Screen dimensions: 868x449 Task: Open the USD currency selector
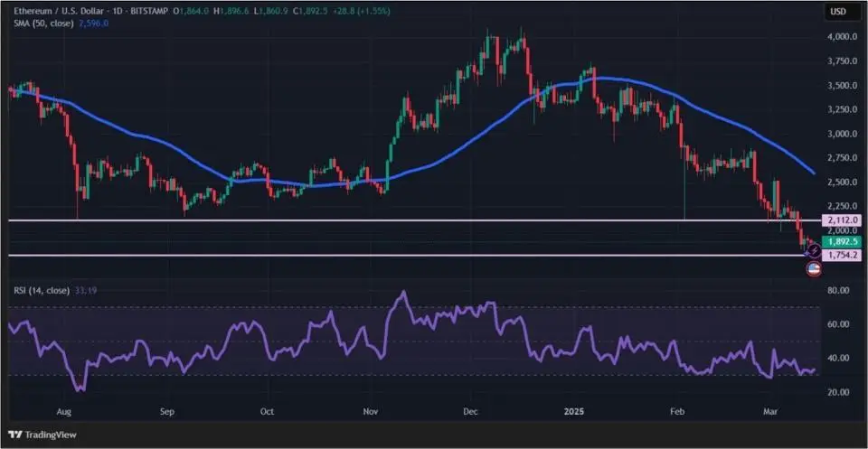coord(838,12)
